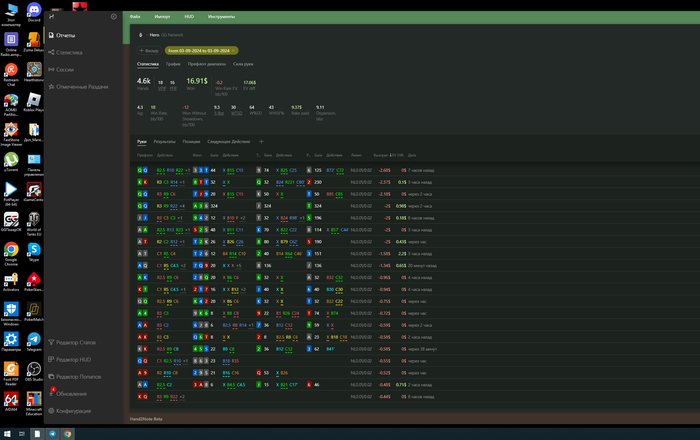Click the Telegram icon on the taskbar
This screenshot has width=700, height=440.
[52, 434]
